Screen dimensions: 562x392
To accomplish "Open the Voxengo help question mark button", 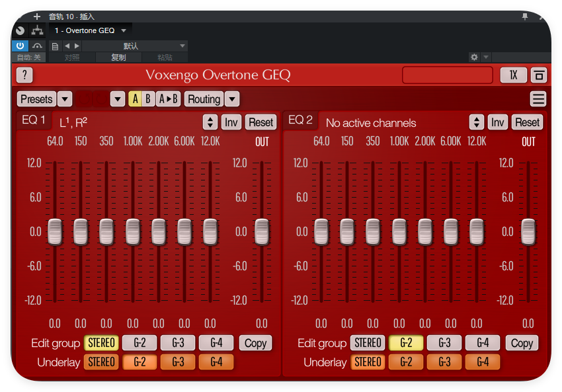I will [x=24, y=75].
